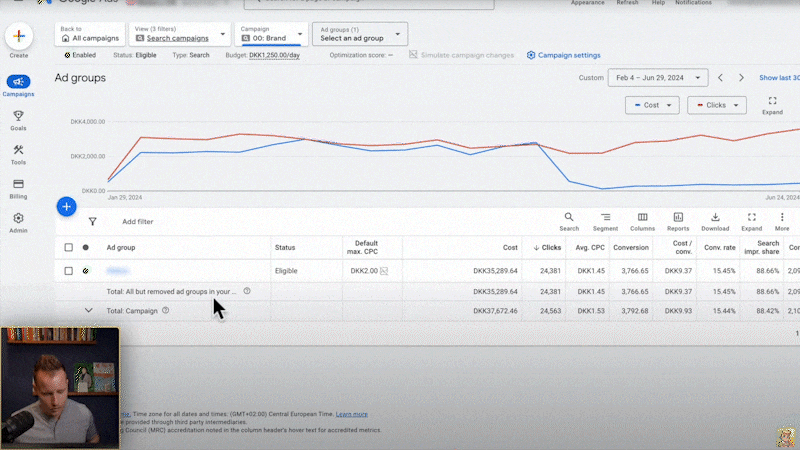Select all ad groups header checkbox

click(x=69, y=247)
